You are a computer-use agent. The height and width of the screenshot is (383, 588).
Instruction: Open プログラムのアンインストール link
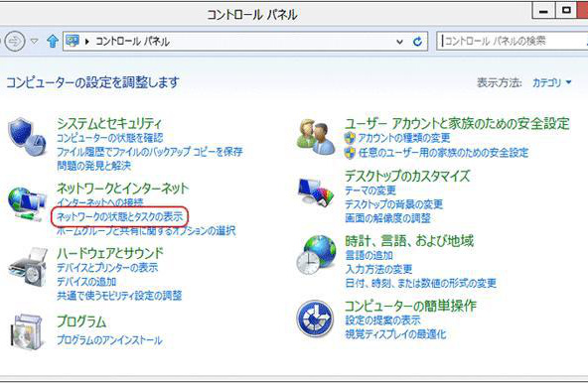pyautogui.click(x=109, y=340)
